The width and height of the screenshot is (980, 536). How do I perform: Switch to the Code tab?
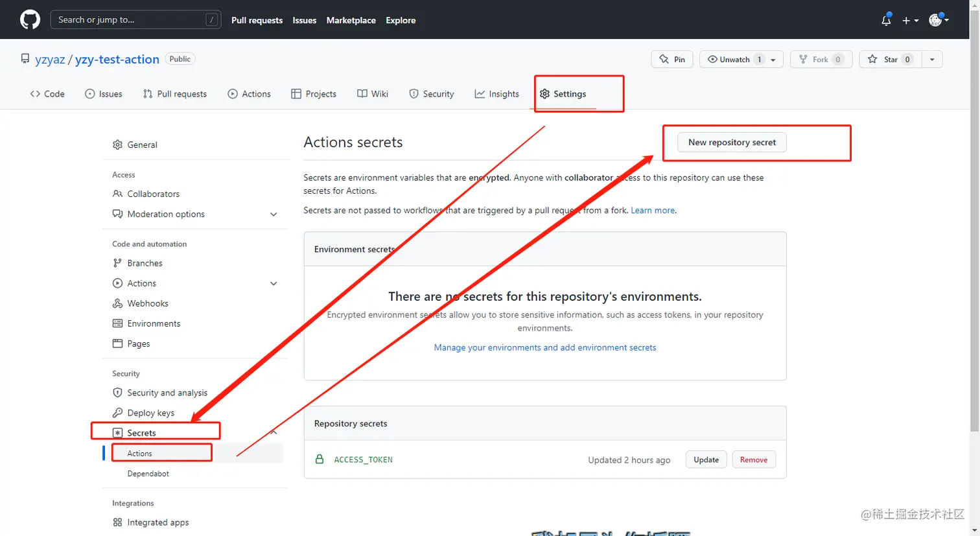(47, 94)
